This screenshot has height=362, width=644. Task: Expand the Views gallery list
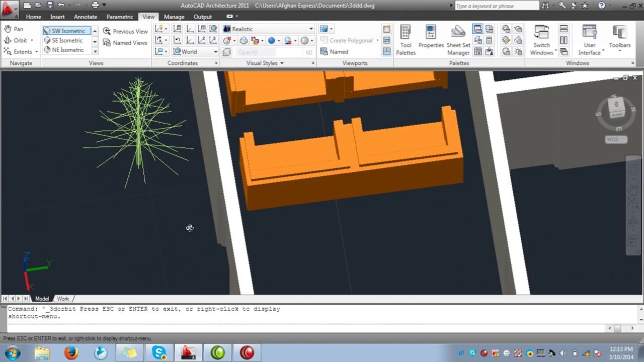(95, 51)
